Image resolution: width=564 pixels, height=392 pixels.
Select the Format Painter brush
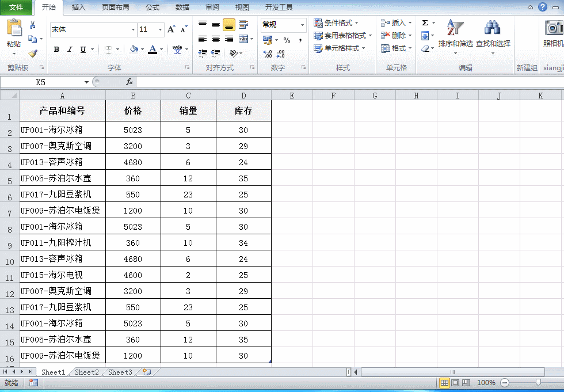(33, 53)
